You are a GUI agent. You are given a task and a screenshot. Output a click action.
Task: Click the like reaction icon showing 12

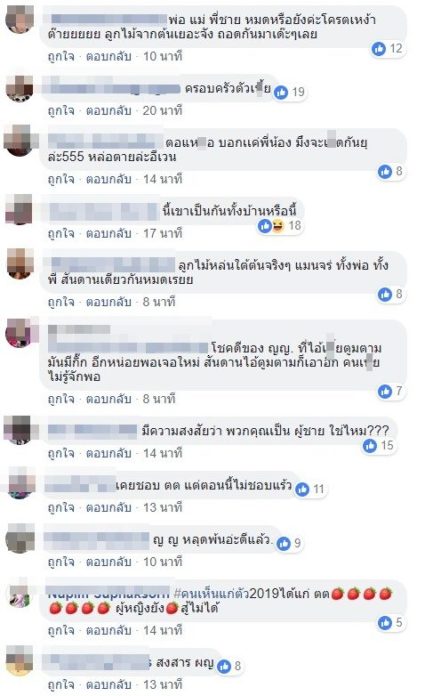379,48
